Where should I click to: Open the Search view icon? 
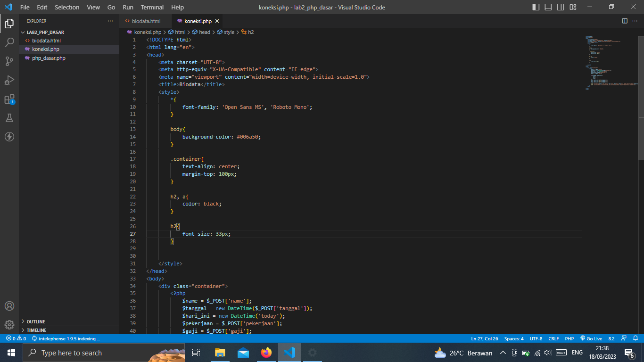point(9,42)
